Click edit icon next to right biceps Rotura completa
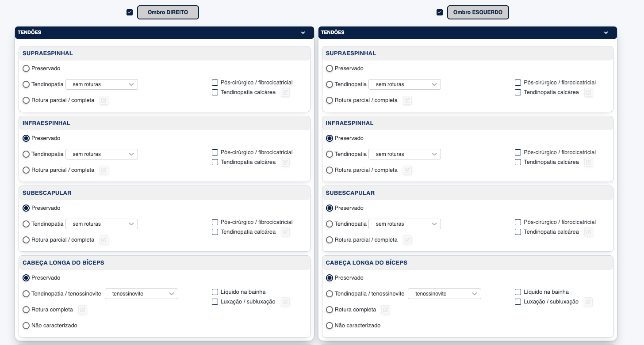The width and height of the screenshot is (644, 345). (x=83, y=310)
